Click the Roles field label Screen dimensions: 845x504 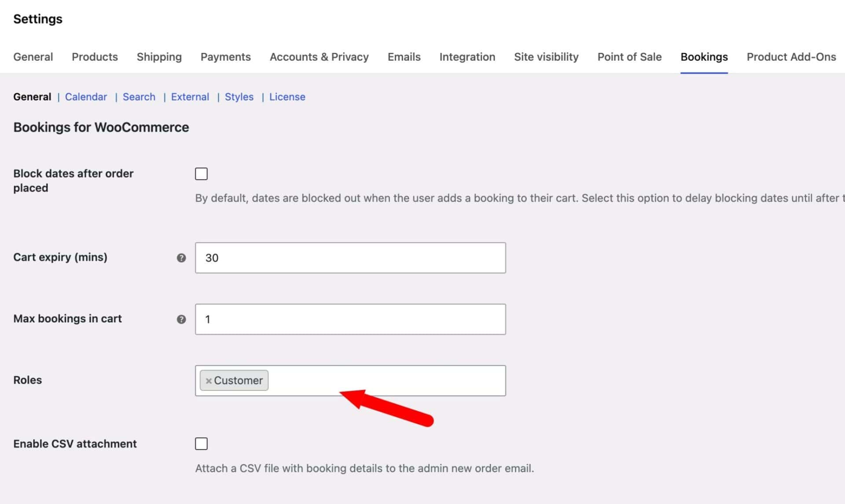pyautogui.click(x=27, y=380)
